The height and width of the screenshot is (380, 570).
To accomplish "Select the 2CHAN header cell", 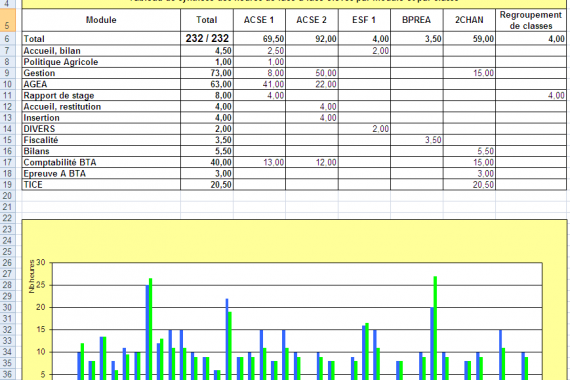I will coord(469,20).
